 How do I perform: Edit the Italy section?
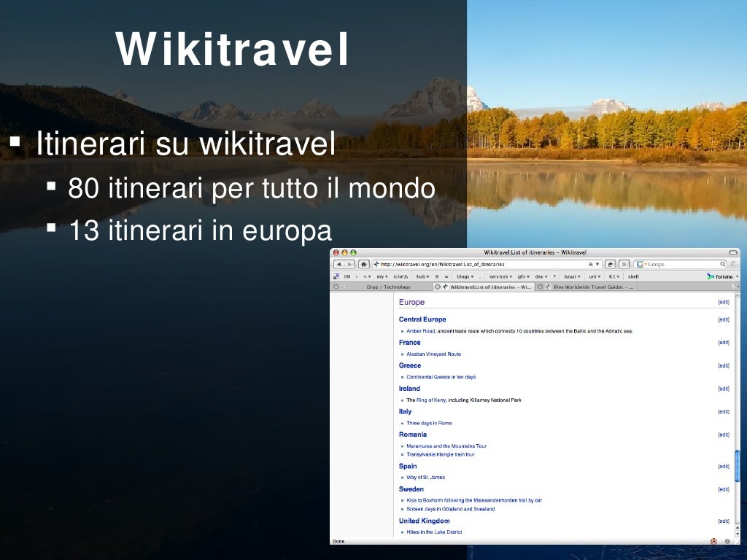pyautogui.click(x=724, y=411)
